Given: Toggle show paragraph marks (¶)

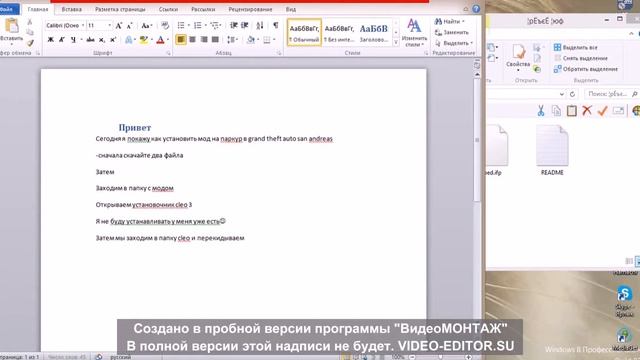Looking at the screenshot, I should pyautogui.click(x=276, y=26).
